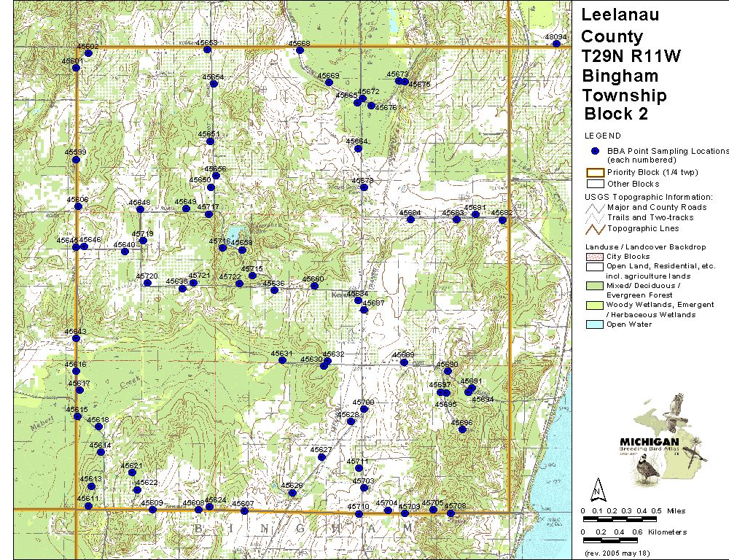Viewport: 729px width, 560px height.
Task: Click sampling point 45668
Action: click(x=300, y=50)
